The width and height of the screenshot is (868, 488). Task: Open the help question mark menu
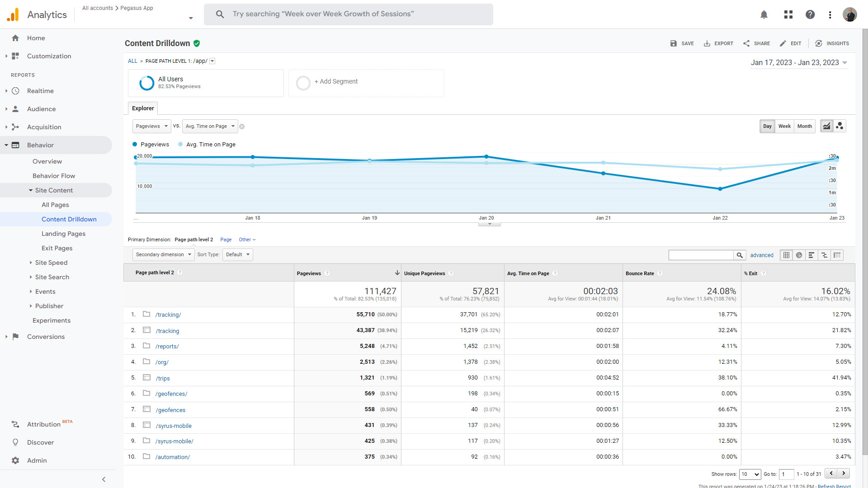(810, 14)
